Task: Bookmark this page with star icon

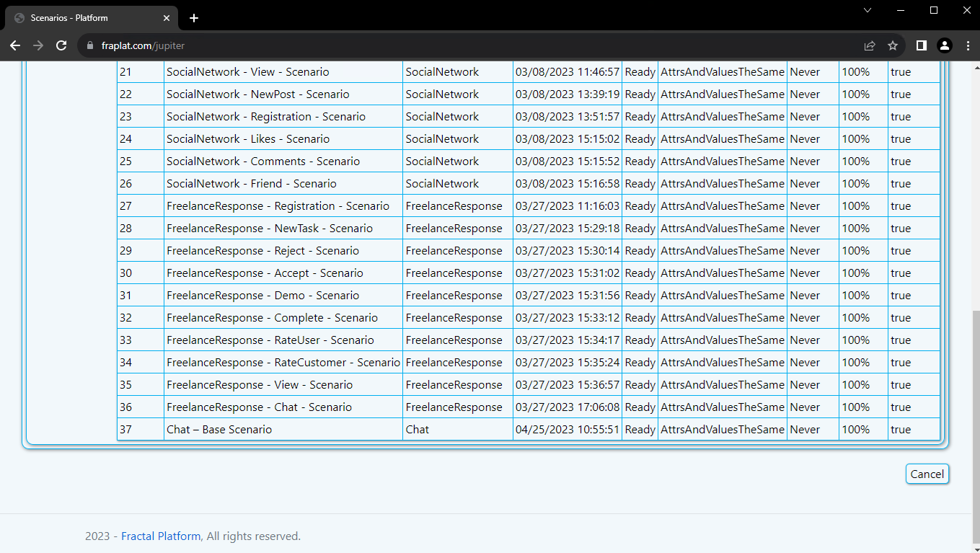Action: click(893, 45)
